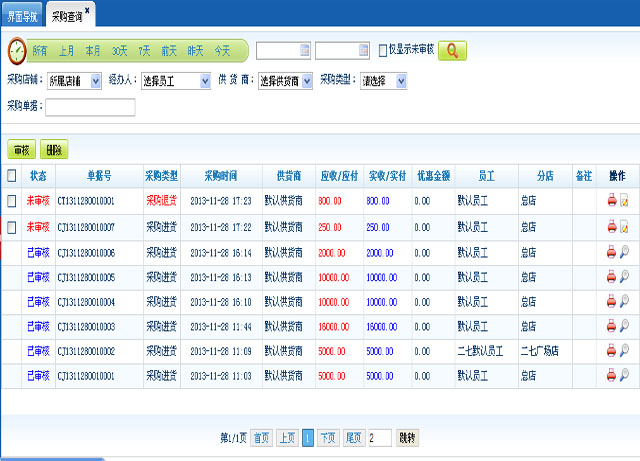640x461 pixels.
Task: Click the view magnifier for order CJ1311280010006
Action: point(624,252)
